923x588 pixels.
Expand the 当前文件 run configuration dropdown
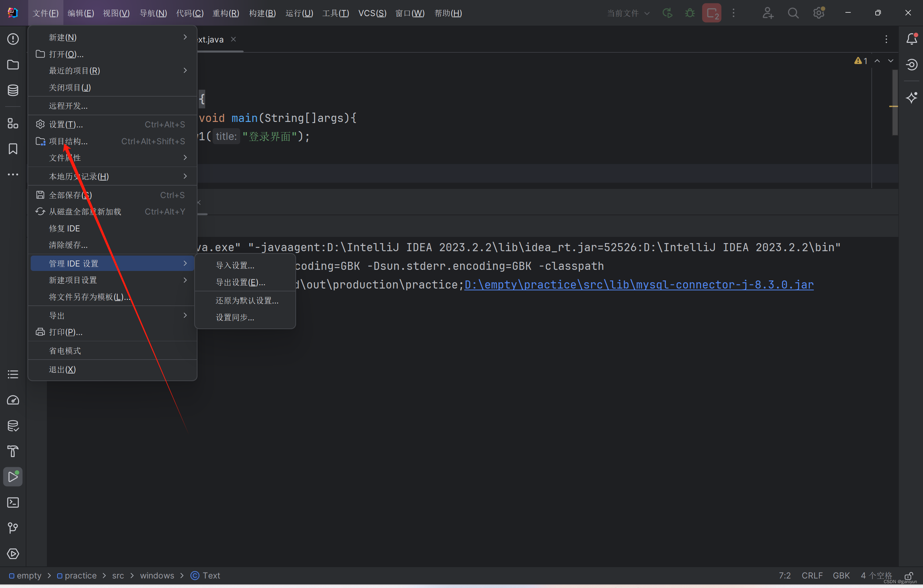(628, 14)
